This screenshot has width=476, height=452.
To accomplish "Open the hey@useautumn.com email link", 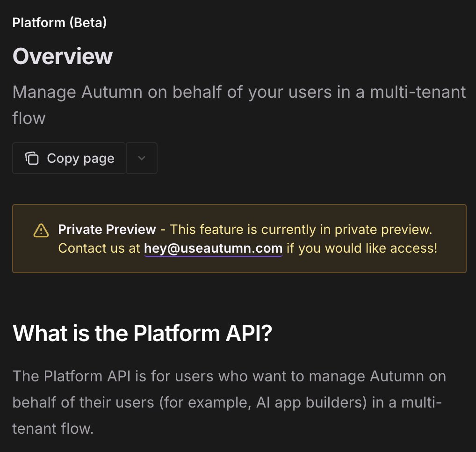I will point(213,248).
